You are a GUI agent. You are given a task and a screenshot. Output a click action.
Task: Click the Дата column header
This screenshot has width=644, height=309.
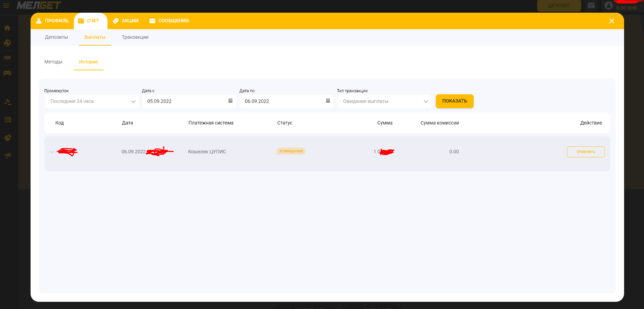[127, 123]
